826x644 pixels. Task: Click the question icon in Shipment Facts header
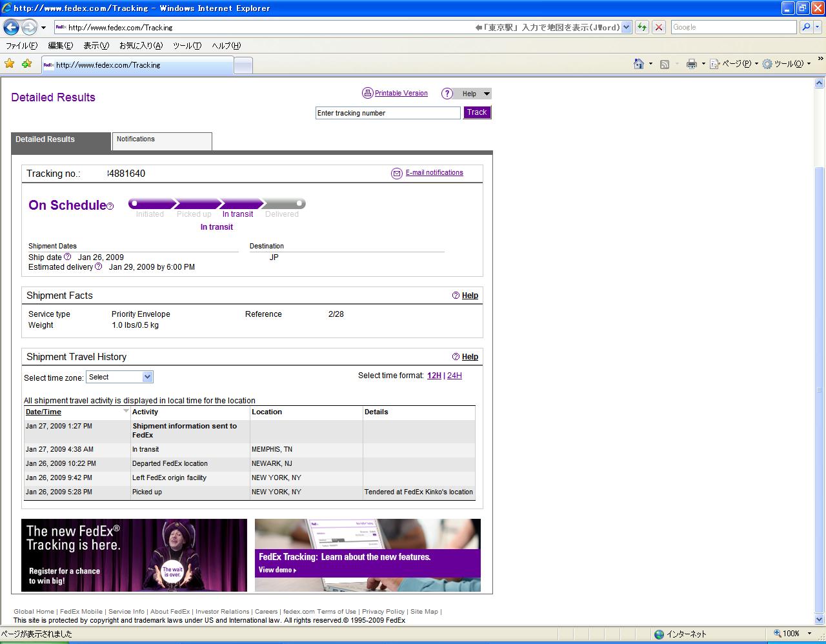click(456, 296)
